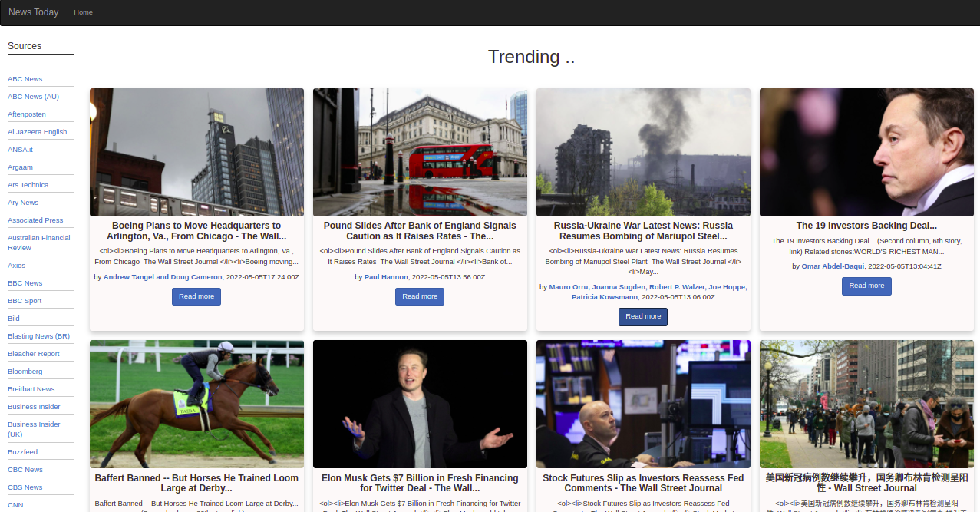Select Bild source

click(14, 319)
